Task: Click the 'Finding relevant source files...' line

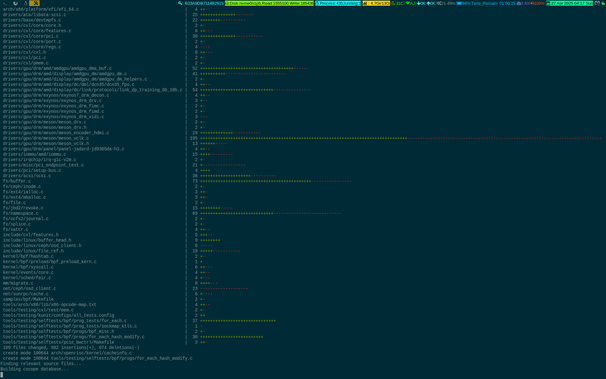Action: pos(41,364)
